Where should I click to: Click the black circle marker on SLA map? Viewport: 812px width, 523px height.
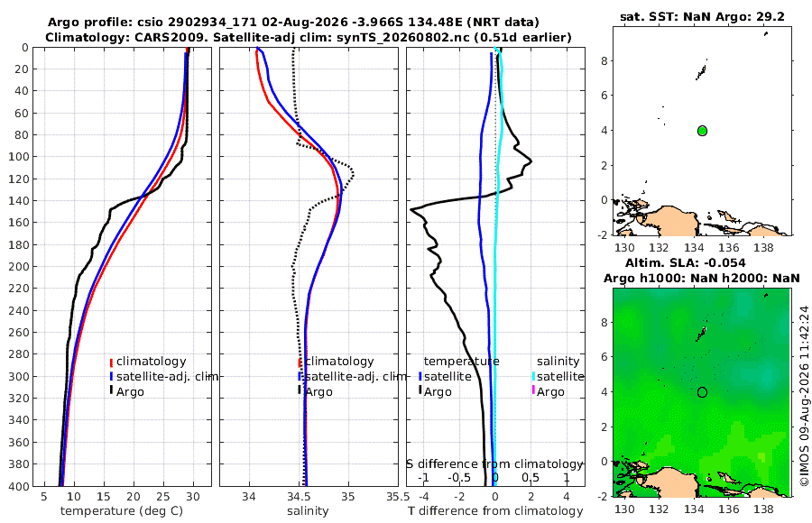click(x=702, y=392)
